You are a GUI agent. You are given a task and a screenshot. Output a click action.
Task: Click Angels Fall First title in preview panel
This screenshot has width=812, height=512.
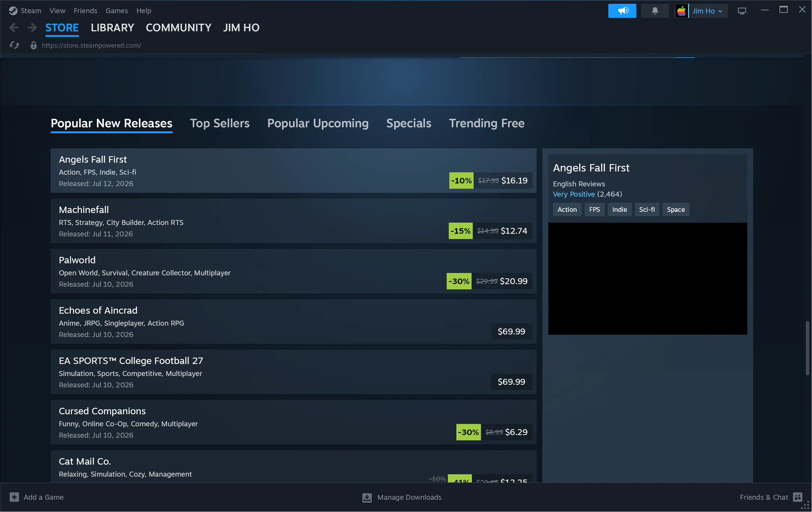coord(591,168)
